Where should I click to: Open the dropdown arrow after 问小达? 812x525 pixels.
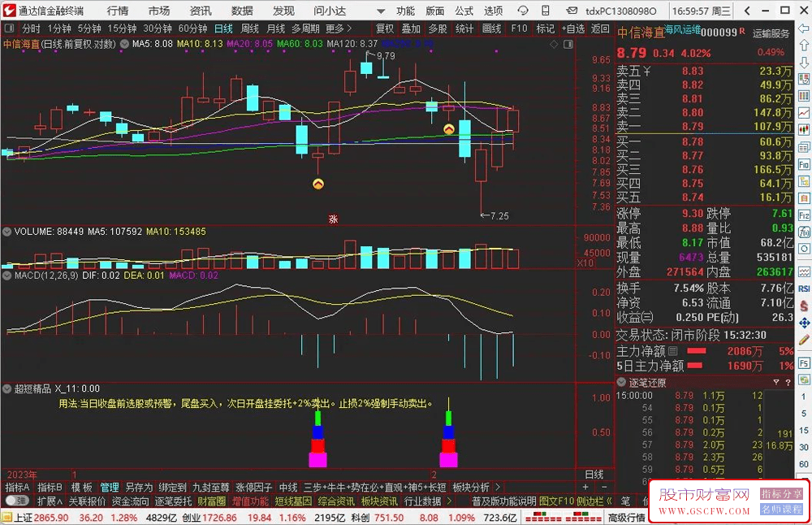click(381, 11)
